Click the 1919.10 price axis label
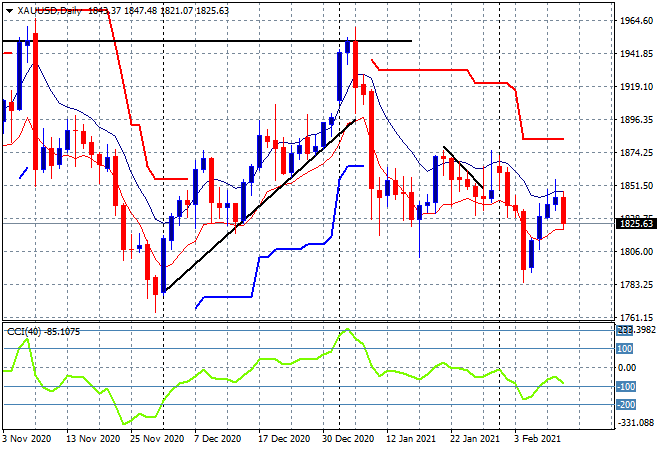The width and height of the screenshot is (660, 450). 637,87
